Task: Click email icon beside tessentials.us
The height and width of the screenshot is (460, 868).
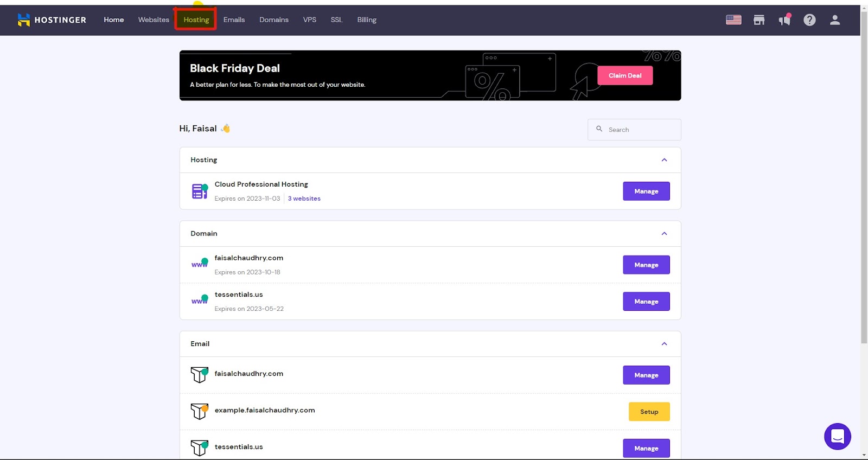Action: point(200,448)
